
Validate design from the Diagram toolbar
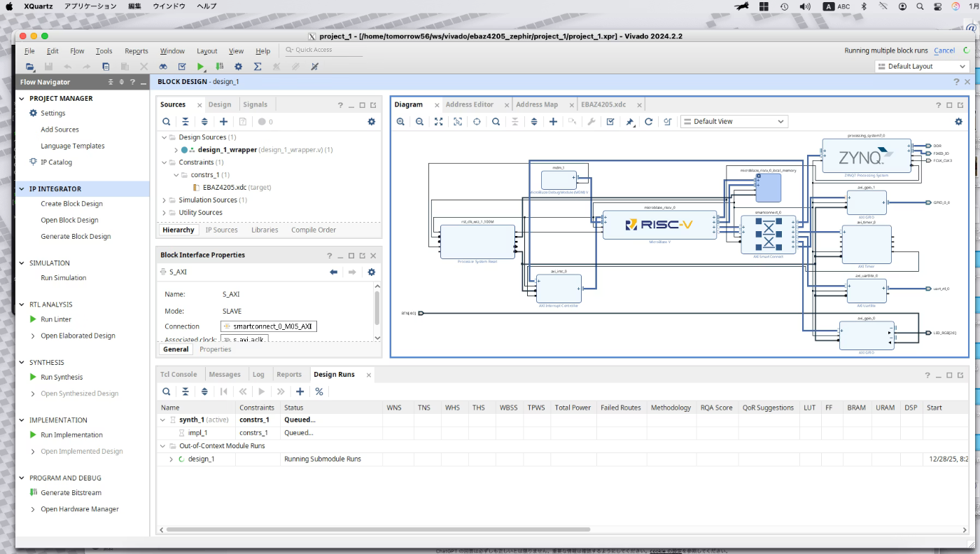(x=610, y=121)
